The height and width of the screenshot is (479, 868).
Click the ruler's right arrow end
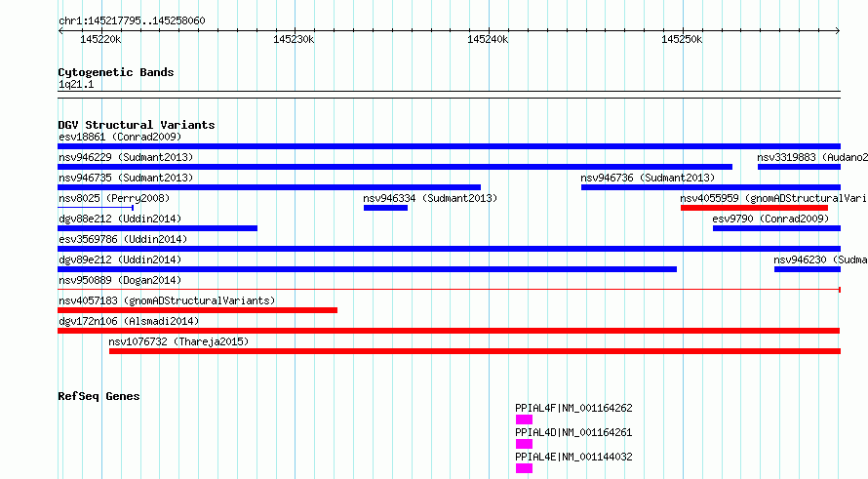pos(838,31)
